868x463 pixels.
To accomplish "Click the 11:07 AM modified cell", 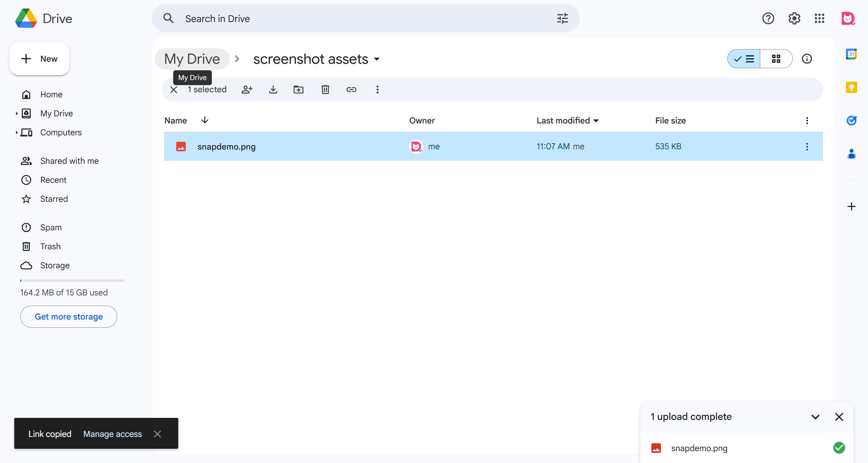I will pyautogui.click(x=553, y=147).
